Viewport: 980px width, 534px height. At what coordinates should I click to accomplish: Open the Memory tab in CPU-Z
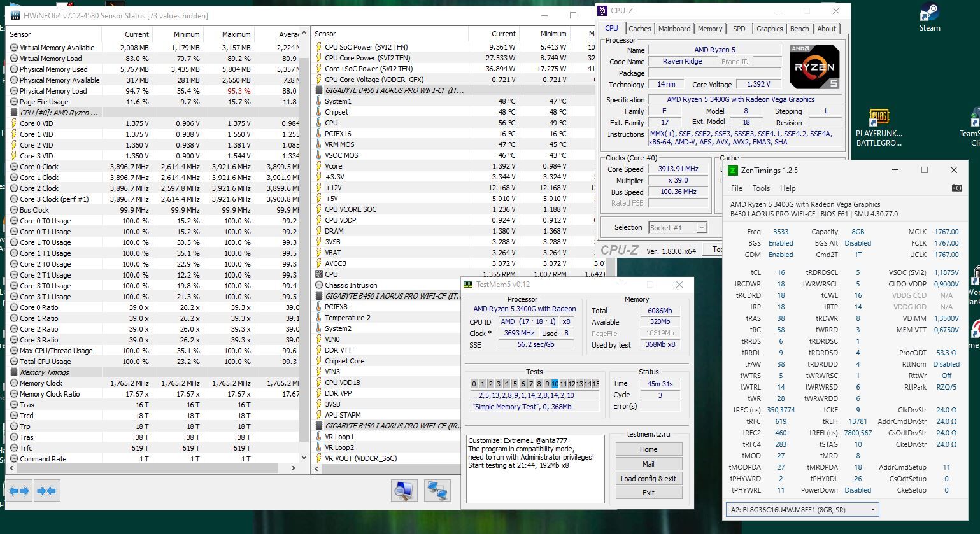pos(710,29)
